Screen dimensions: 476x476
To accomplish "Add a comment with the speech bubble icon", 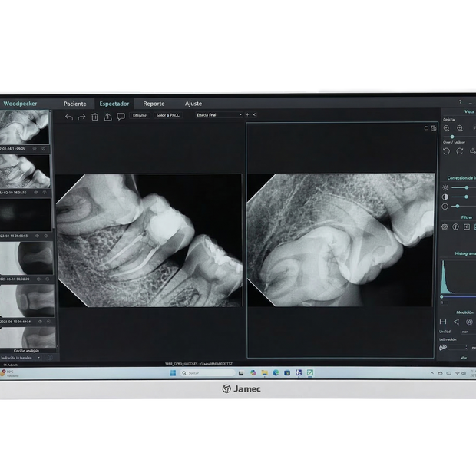I will tap(121, 117).
